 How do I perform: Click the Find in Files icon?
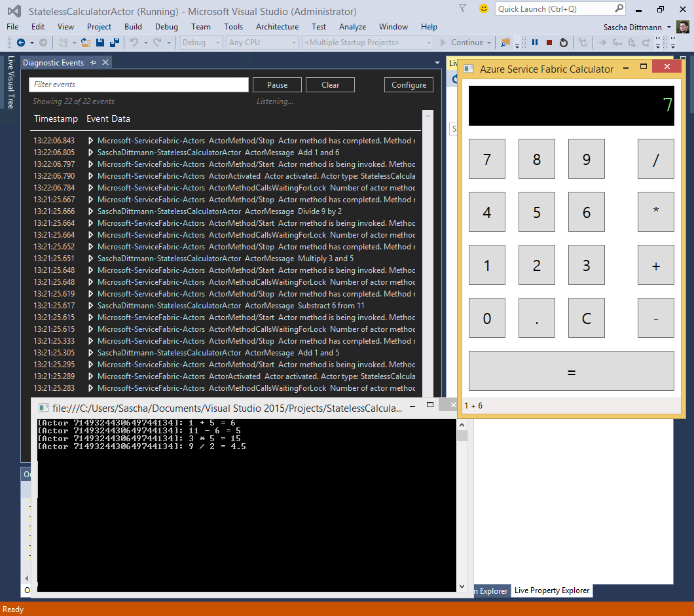[x=505, y=43]
